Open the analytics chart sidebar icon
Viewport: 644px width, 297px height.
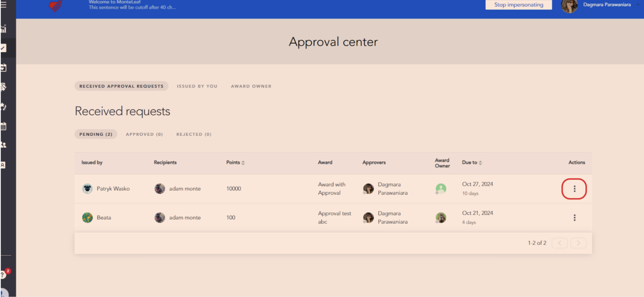point(4,29)
